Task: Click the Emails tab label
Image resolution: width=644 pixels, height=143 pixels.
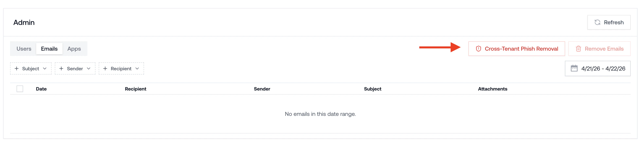Action: coord(49,49)
